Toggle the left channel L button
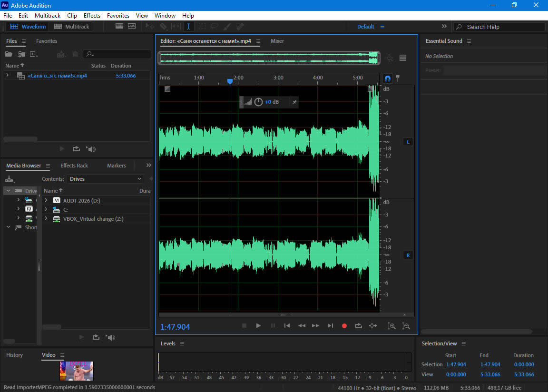Screen dimensions: 548x392 click(408, 142)
